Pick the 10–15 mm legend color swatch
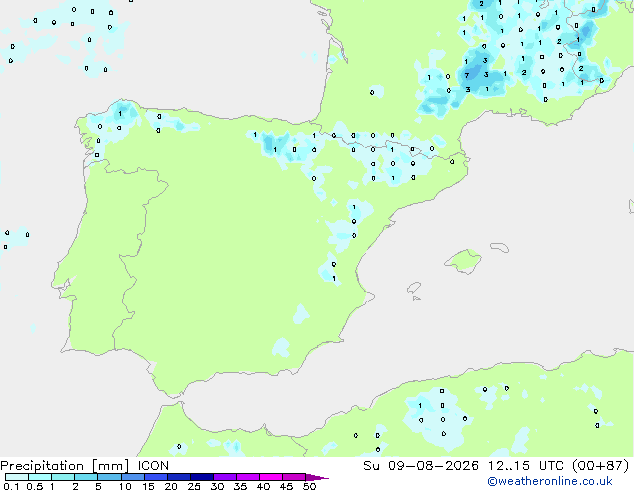Image resolution: width=634 pixels, height=490 pixels. point(132,477)
